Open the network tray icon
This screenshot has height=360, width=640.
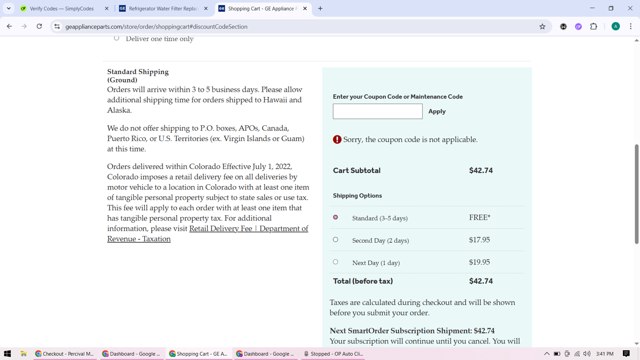577,353
